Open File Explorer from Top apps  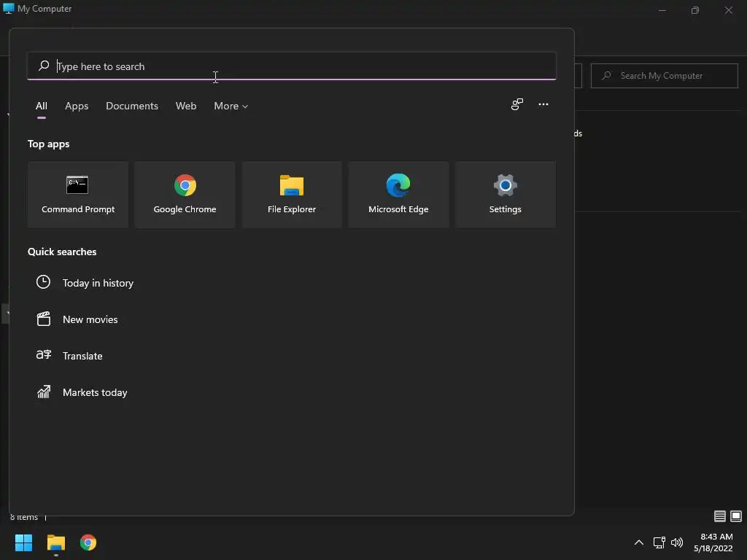292,194
